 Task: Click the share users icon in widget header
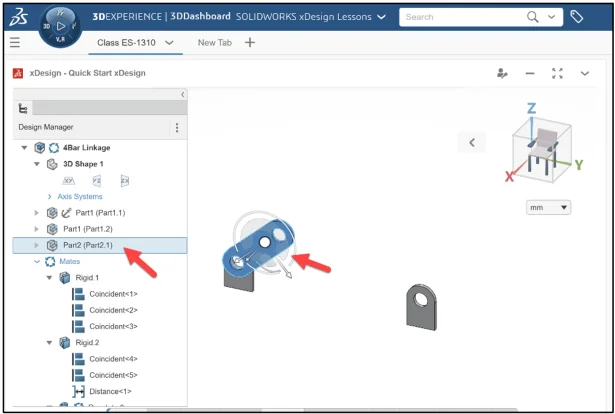click(503, 73)
